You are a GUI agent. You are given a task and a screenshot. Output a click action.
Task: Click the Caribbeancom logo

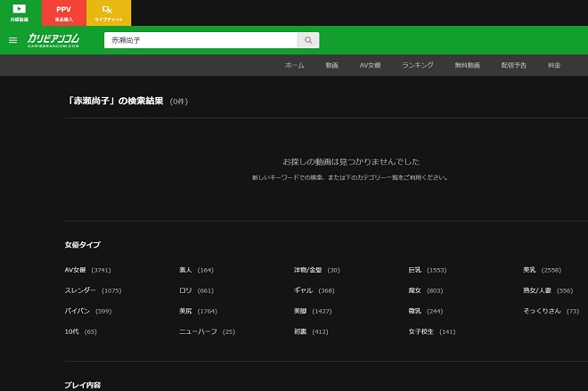[x=54, y=40]
